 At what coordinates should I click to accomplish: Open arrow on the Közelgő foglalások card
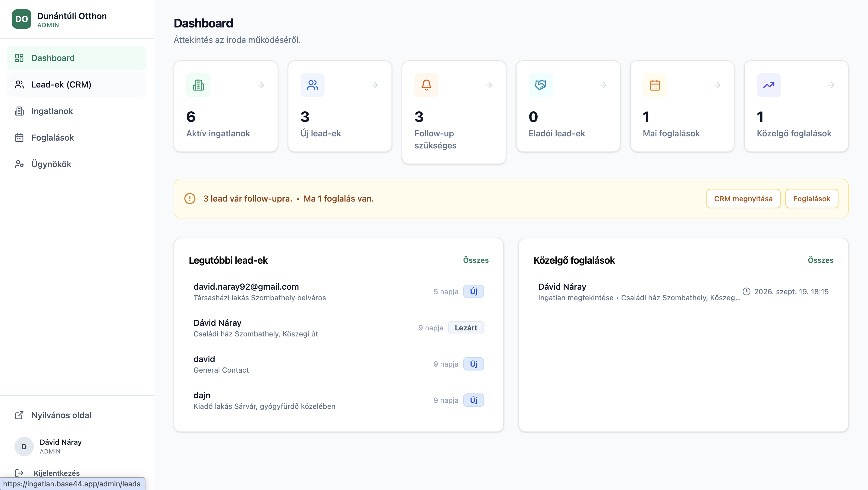831,85
